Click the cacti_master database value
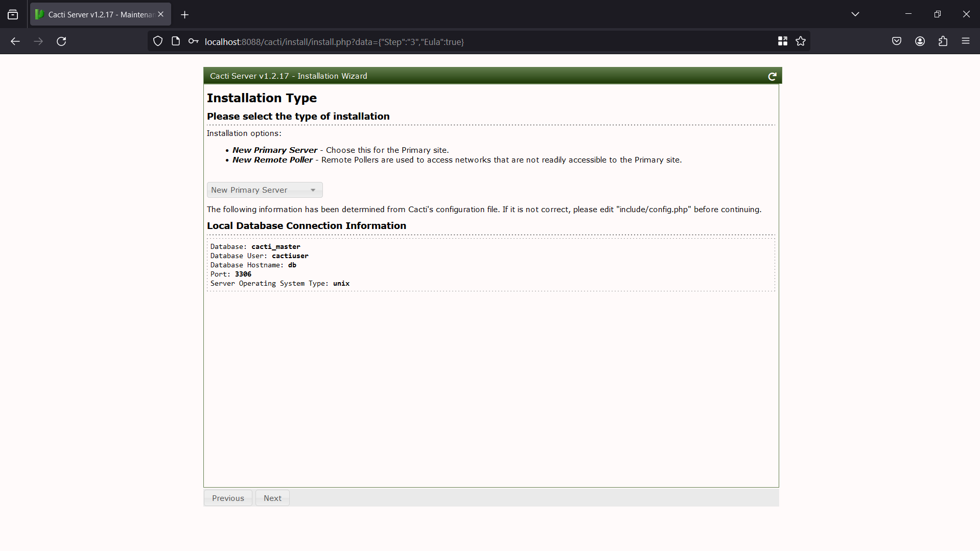 [x=276, y=247]
